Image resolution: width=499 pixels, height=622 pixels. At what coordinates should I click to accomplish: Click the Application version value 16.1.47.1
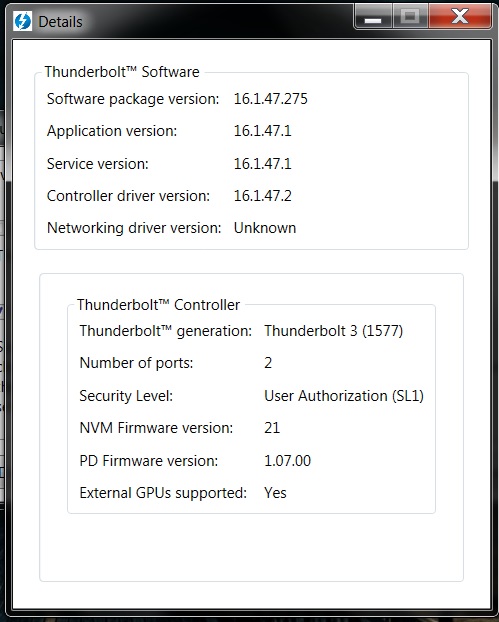pos(262,131)
